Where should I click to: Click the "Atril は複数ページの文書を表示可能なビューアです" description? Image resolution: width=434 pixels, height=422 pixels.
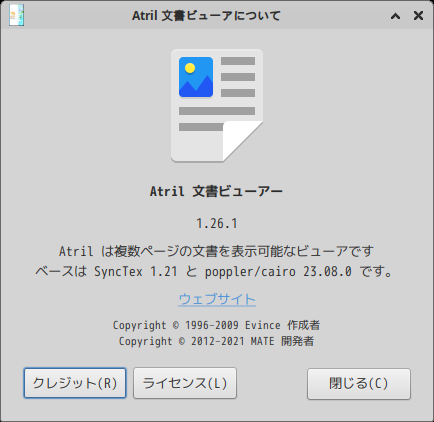216,251
